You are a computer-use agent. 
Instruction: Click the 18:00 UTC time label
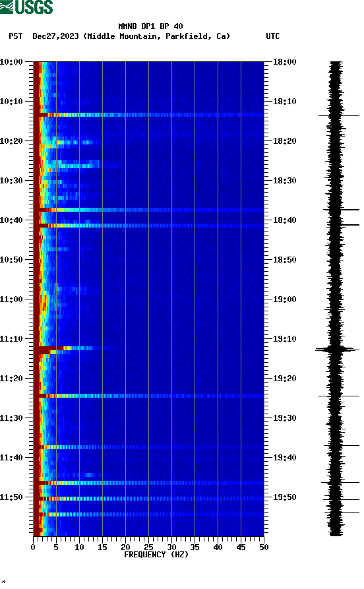285,61
